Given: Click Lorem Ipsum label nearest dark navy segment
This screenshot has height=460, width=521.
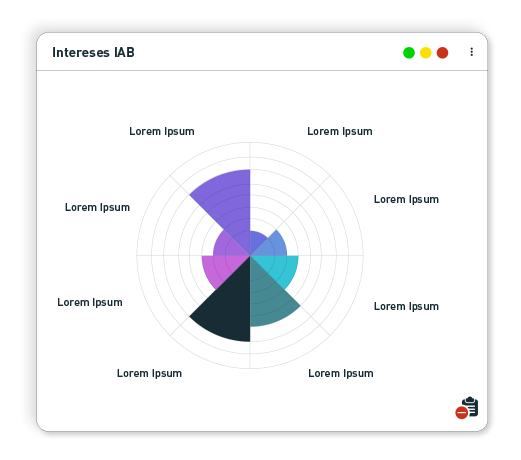Looking at the screenshot, I should [x=149, y=373].
